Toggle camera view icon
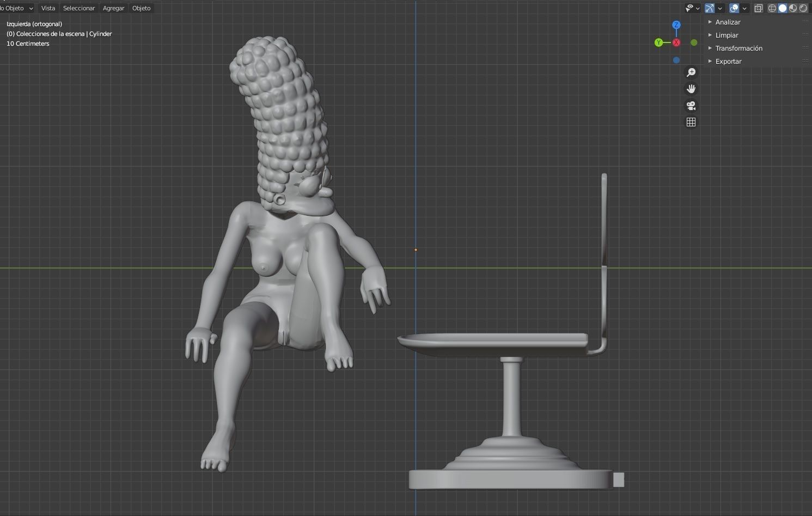The width and height of the screenshot is (812, 516). pos(691,106)
